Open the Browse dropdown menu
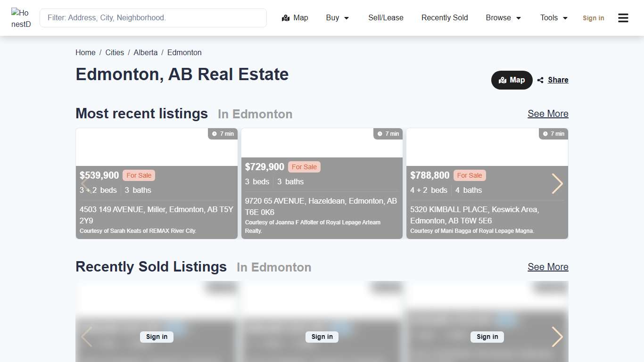The height and width of the screenshot is (362, 644). point(503,17)
